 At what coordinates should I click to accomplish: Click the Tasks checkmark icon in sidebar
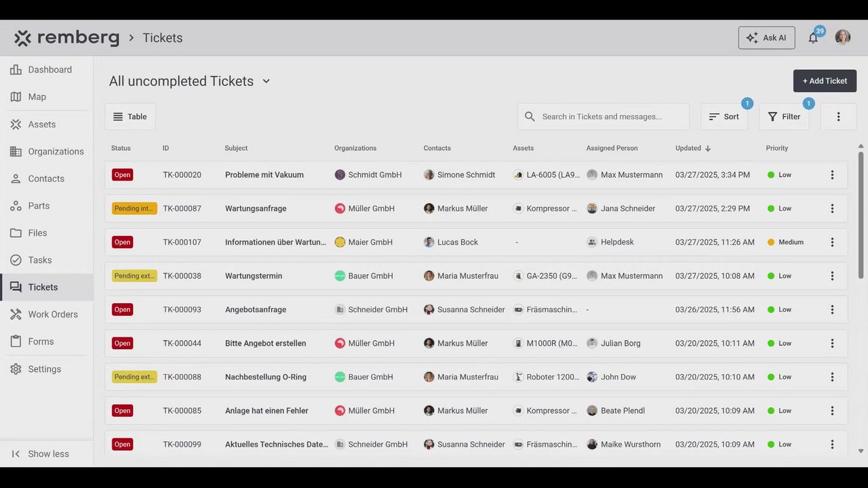pos(16,260)
